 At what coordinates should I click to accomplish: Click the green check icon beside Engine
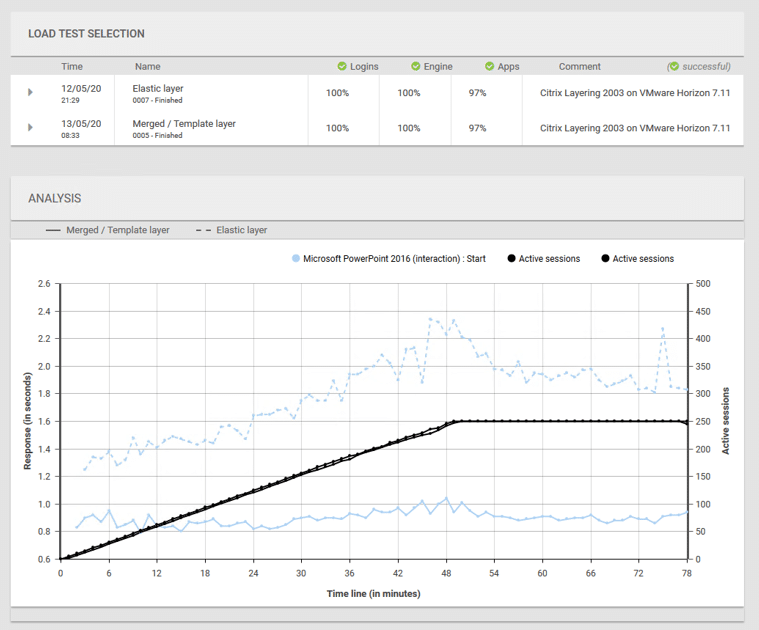point(415,66)
